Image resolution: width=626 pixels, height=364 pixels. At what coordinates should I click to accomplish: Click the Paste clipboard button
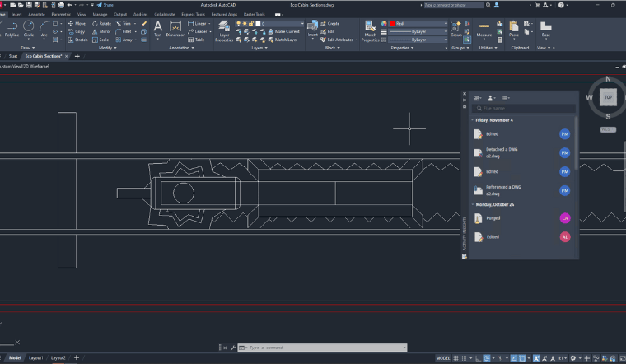click(x=514, y=29)
